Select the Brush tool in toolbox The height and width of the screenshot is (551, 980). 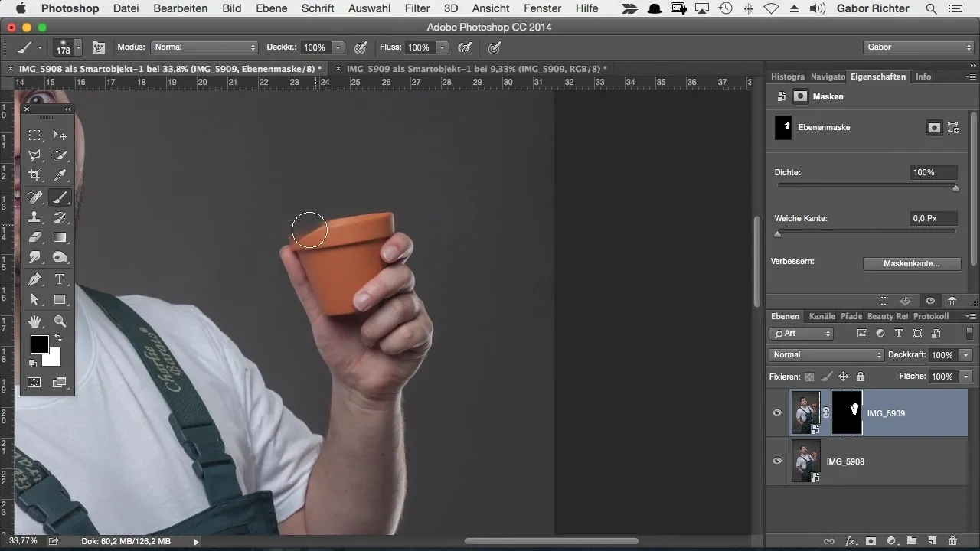(60, 197)
